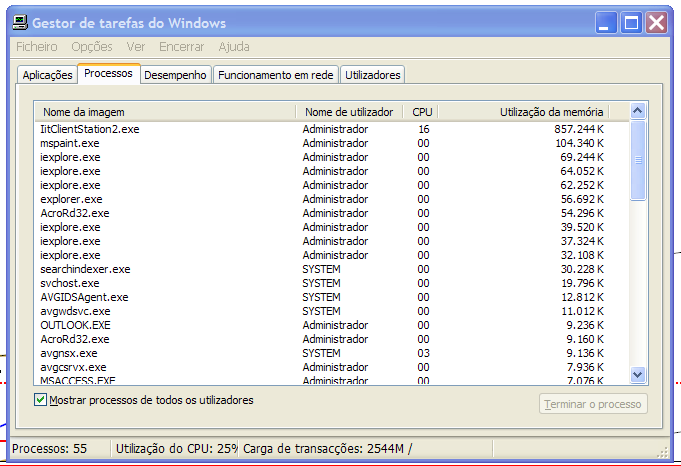Click the Processos: 55 status entry
This screenshot has width=681, height=466.
coord(50,449)
